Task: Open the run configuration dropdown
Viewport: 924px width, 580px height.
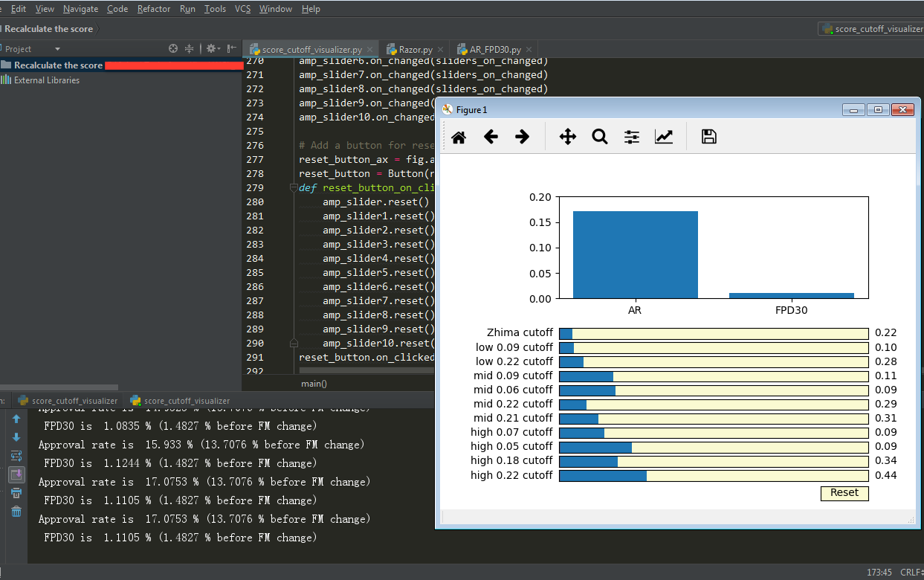Action: pos(871,29)
